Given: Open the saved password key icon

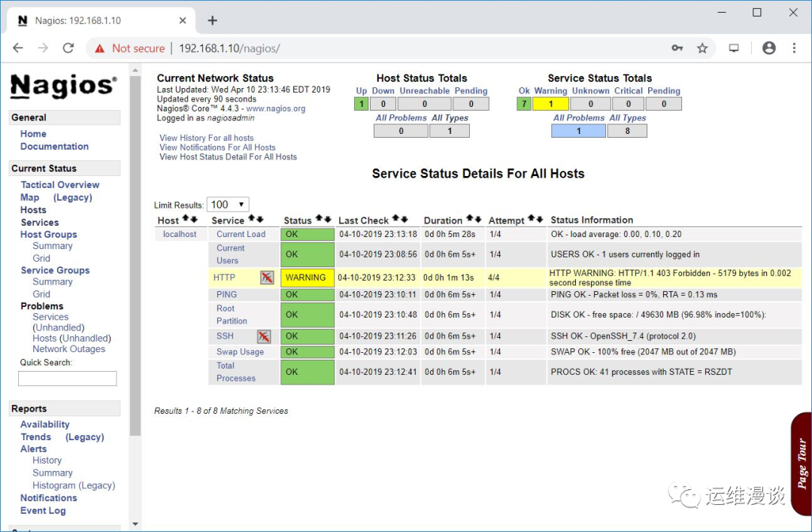Looking at the screenshot, I should 677,48.
